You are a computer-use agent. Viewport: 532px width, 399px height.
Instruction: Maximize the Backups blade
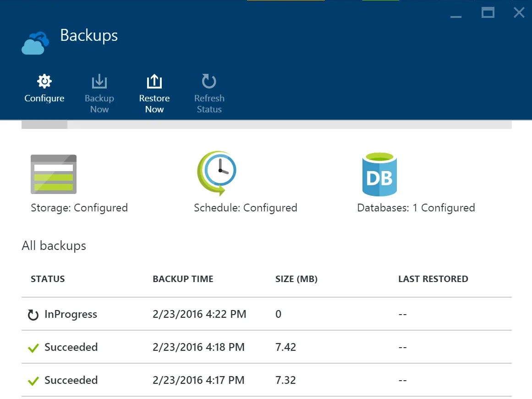pyautogui.click(x=488, y=13)
